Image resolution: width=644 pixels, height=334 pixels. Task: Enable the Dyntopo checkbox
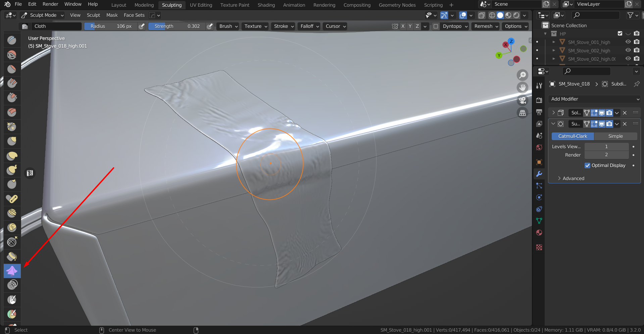[x=436, y=26]
